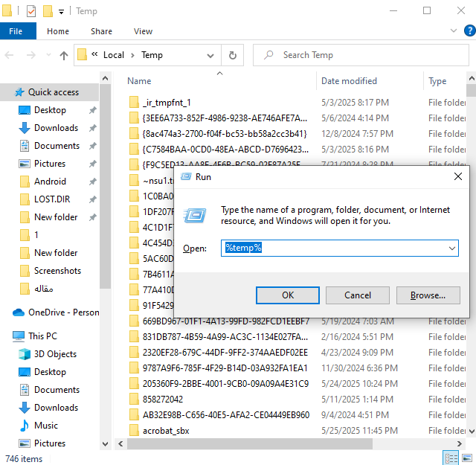Go up one folder level

[64, 55]
